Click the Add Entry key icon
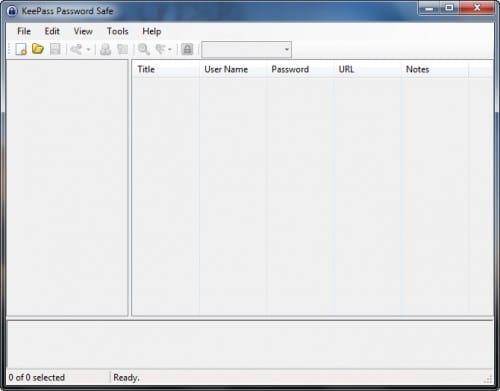This screenshot has width=500, height=391. click(x=76, y=49)
